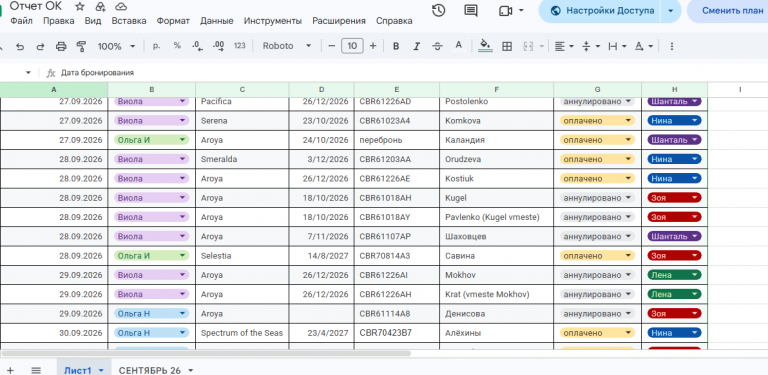The image size is (768, 375).
Task: Decrease decimal places
Action: pyautogui.click(x=198, y=46)
